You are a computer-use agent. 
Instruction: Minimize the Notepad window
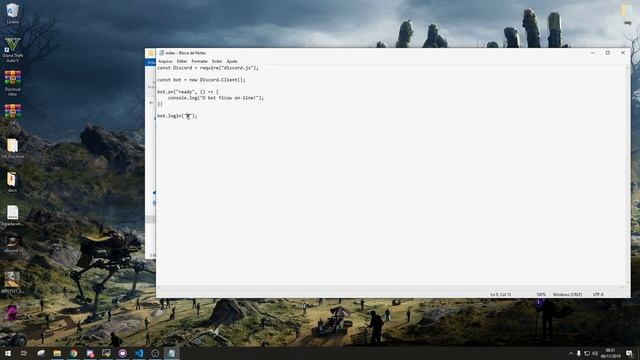pyautogui.click(x=592, y=53)
